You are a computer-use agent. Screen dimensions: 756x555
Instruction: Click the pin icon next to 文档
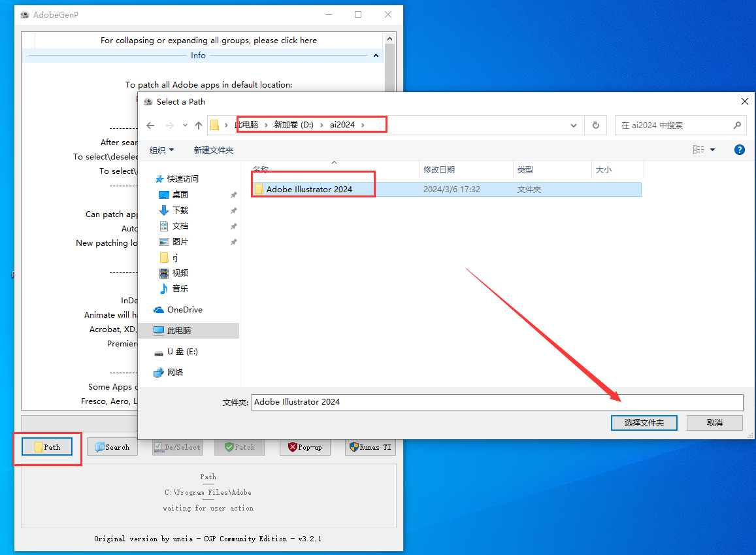coord(233,226)
